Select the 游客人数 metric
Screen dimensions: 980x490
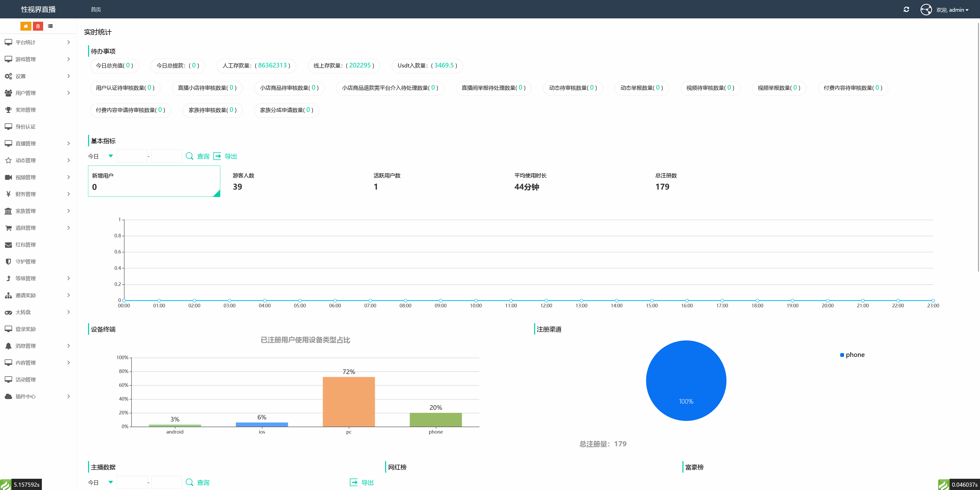pos(243,181)
